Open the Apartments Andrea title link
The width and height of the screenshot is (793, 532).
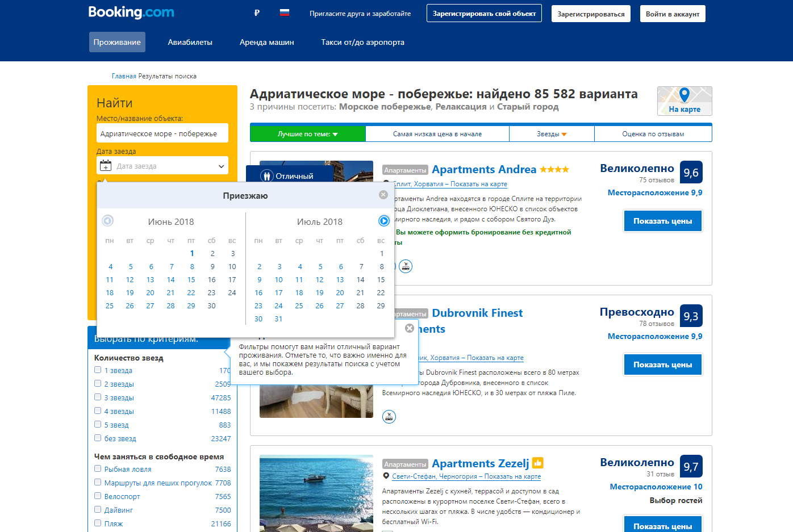coord(484,169)
